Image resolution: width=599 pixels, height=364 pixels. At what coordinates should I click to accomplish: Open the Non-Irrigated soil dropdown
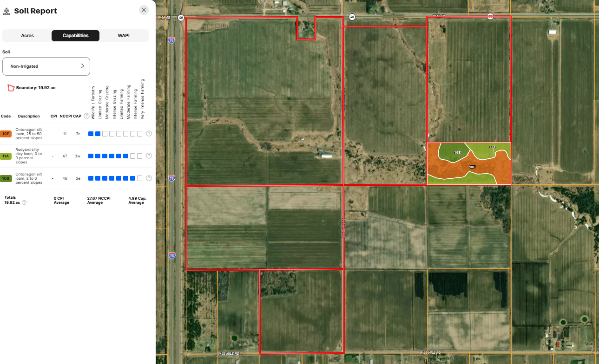46,66
